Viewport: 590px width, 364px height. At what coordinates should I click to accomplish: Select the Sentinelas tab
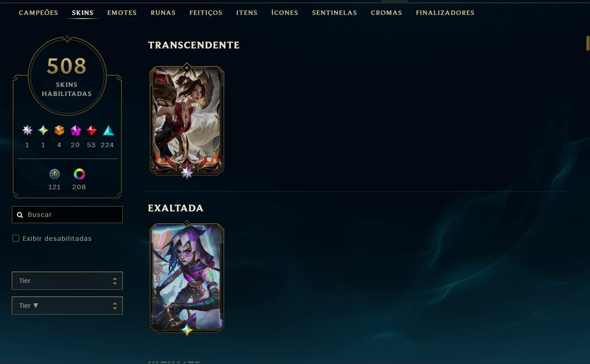click(x=334, y=13)
